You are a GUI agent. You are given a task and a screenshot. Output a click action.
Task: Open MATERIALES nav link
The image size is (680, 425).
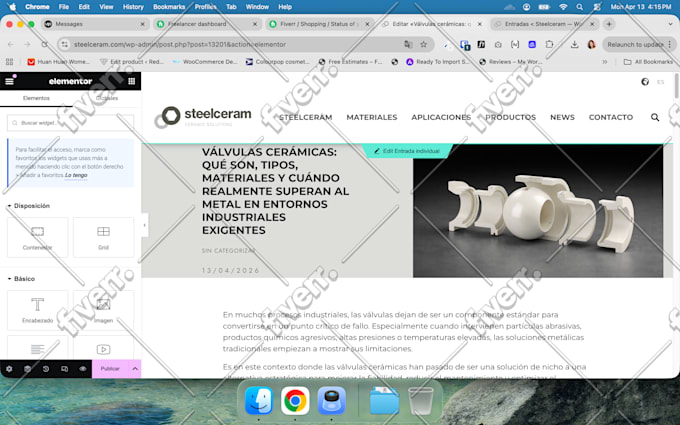click(372, 117)
